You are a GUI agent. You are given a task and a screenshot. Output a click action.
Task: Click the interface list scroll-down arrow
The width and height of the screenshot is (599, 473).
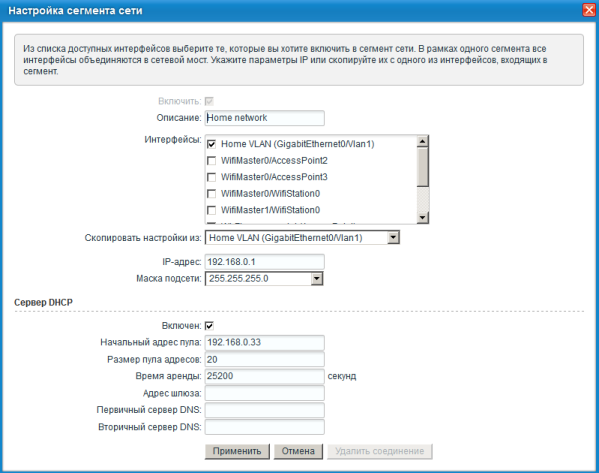point(423,217)
